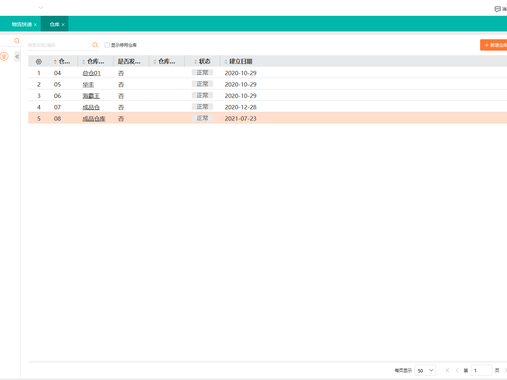Click row number 5 in the highlighted row

pos(39,118)
